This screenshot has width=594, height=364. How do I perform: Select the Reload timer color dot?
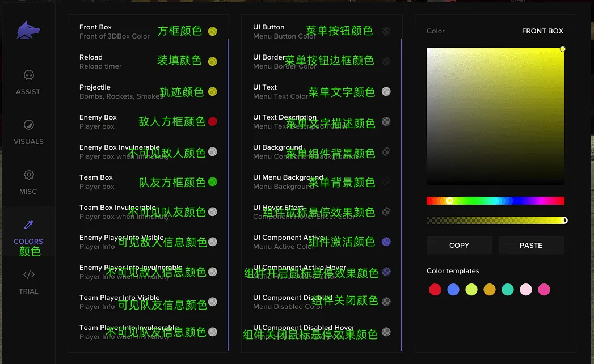pyautogui.click(x=213, y=61)
